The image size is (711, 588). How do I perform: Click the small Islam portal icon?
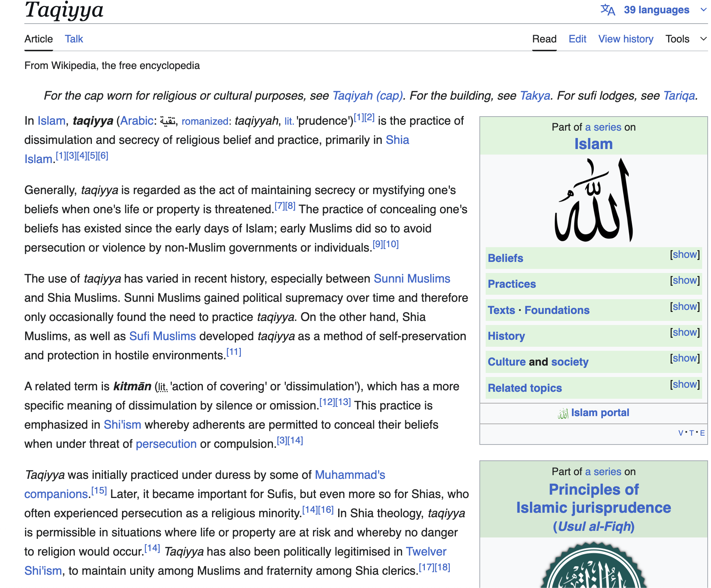[x=563, y=414]
